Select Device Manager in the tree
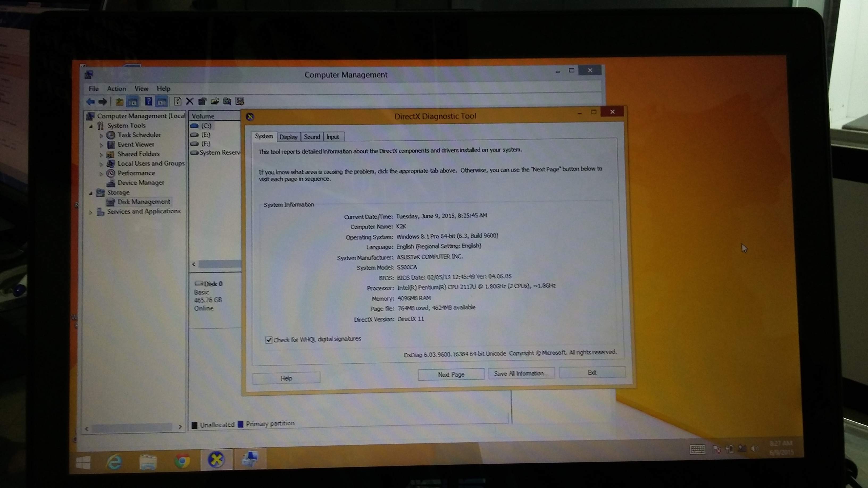The width and height of the screenshot is (868, 488). click(140, 183)
